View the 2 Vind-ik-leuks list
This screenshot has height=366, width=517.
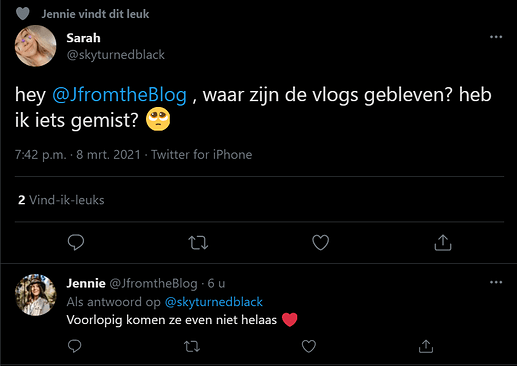coord(61,200)
